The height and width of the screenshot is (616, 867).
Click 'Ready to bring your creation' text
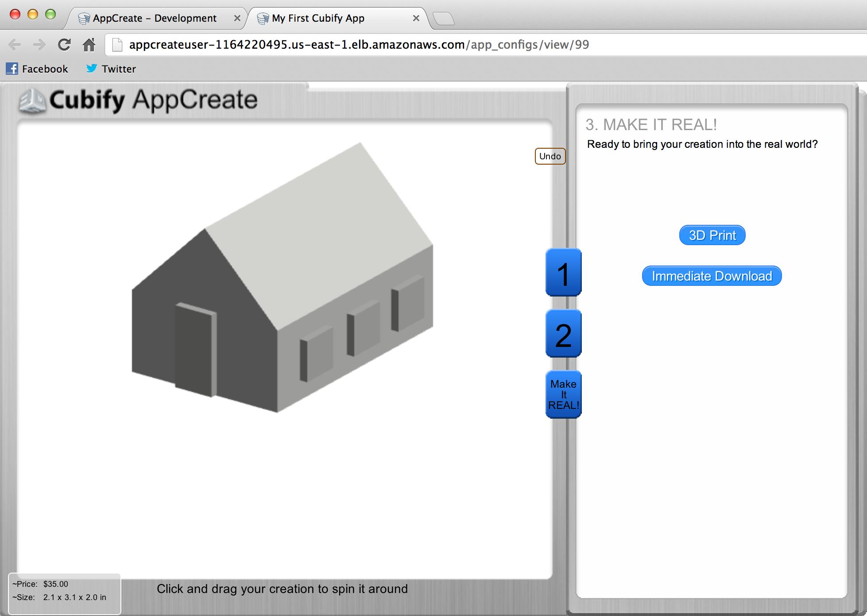click(x=702, y=144)
